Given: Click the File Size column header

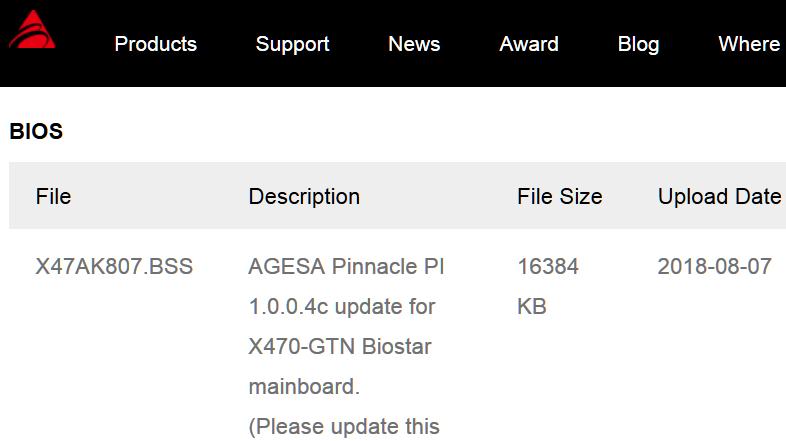Looking at the screenshot, I should click(559, 196).
